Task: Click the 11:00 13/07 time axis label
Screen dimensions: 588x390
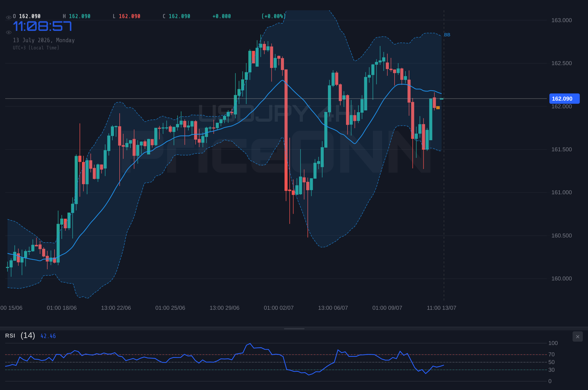Action: coord(442,308)
